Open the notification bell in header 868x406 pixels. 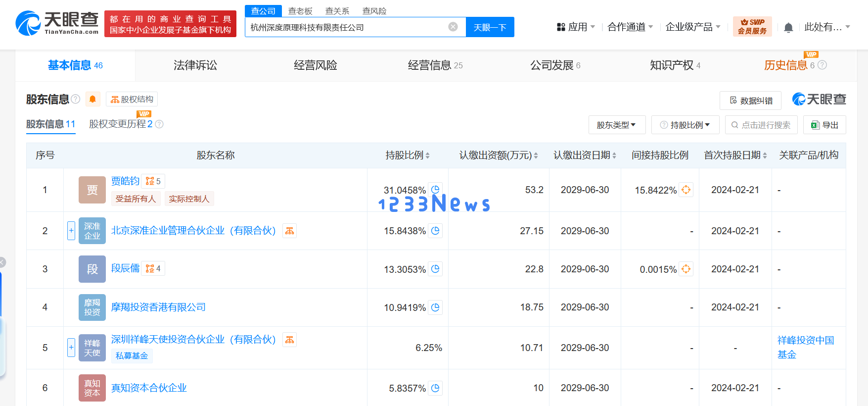pyautogui.click(x=788, y=27)
